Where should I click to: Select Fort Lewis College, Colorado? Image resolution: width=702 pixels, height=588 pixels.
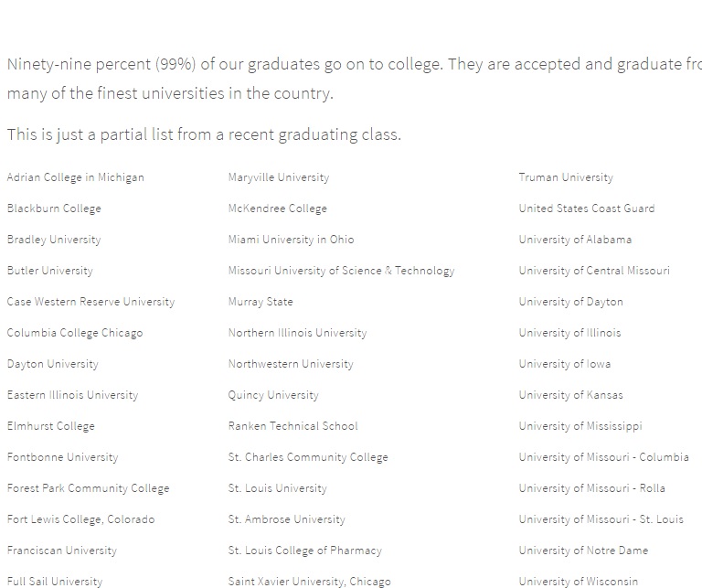pyautogui.click(x=80, y=519)
